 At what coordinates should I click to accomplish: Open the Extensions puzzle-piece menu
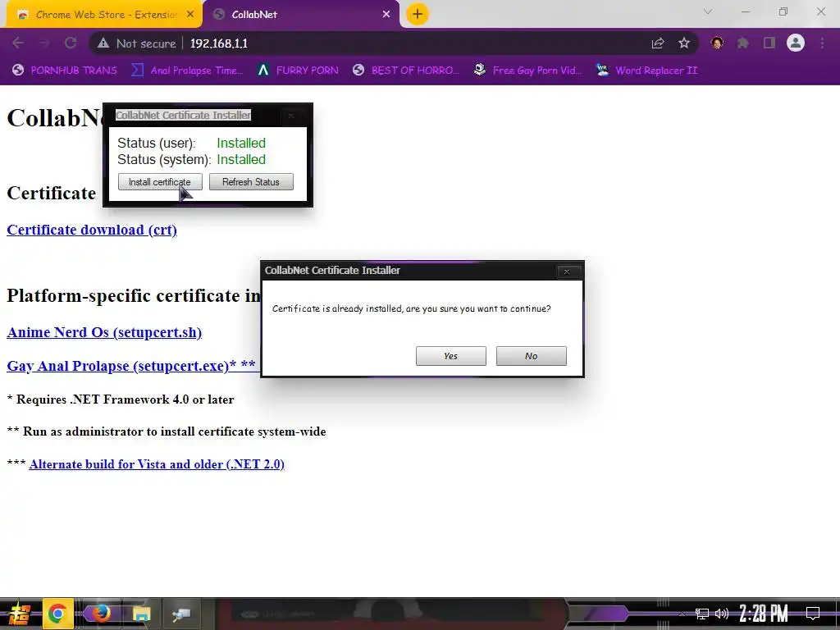click(x=743, y=43)
